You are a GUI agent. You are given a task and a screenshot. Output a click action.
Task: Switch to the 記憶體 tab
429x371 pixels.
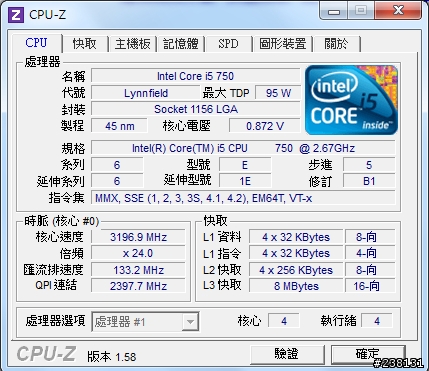[x=181, y=44]
